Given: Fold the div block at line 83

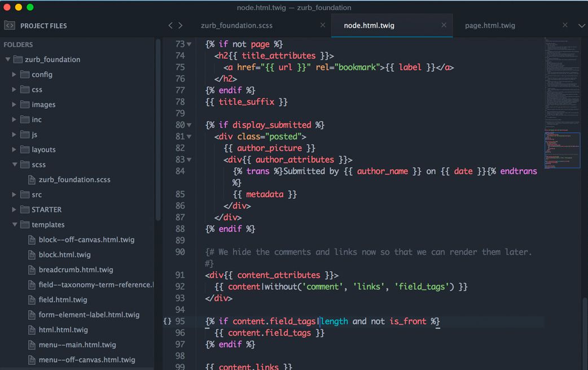Looking at the screenshot, I should (x=189, y=159).
